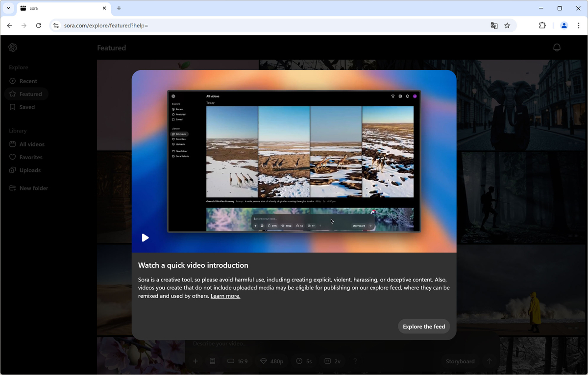Screen dimensions: 588x375
Task: Go back with the browser back arrow
Action: pos(9,25)
